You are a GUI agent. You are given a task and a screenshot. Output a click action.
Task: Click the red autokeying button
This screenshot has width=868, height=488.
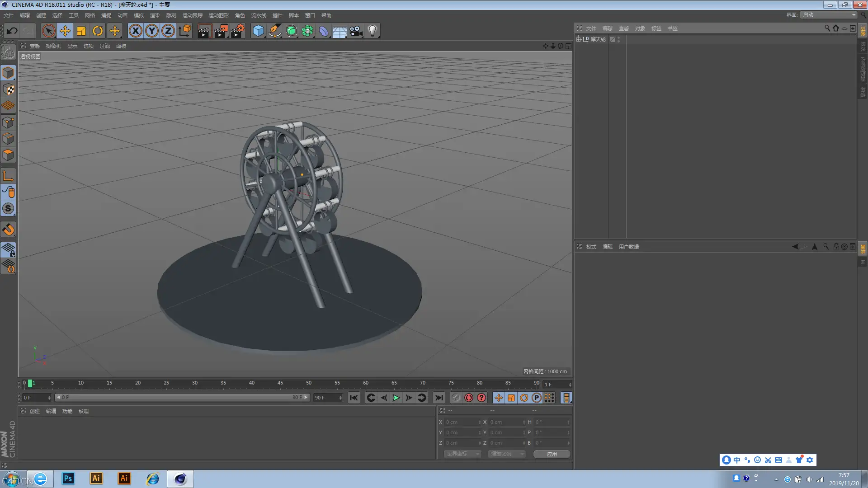469,398
